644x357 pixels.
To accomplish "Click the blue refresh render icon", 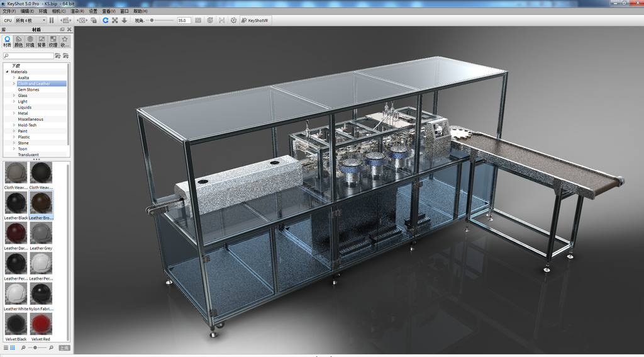I will [x=106, y=20].
